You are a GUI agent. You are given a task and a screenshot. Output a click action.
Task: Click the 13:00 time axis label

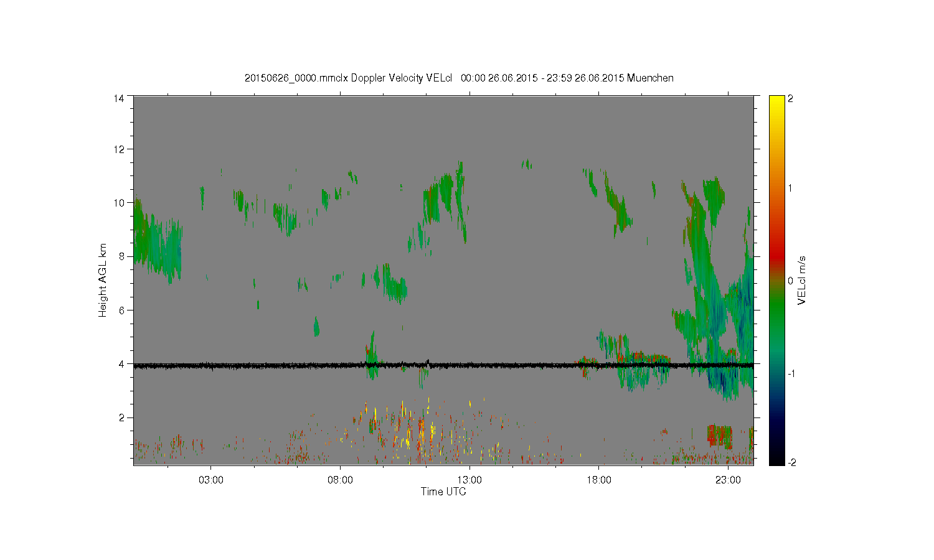[x=469, y=480]
